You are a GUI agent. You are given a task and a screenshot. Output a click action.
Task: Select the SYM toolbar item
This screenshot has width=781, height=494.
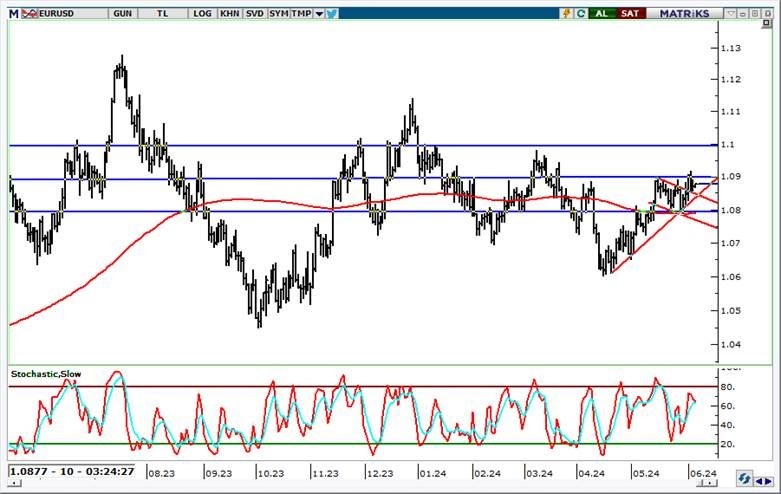click(279, 13)
